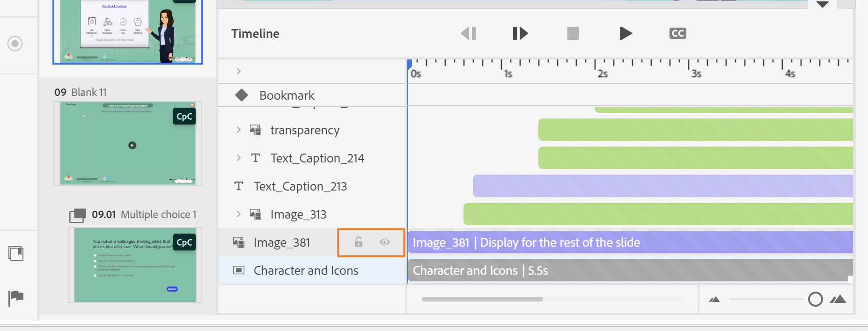This screenshot has height=331, width=868.
Task: Click the rewind to start icon
Action: point(468,33)
